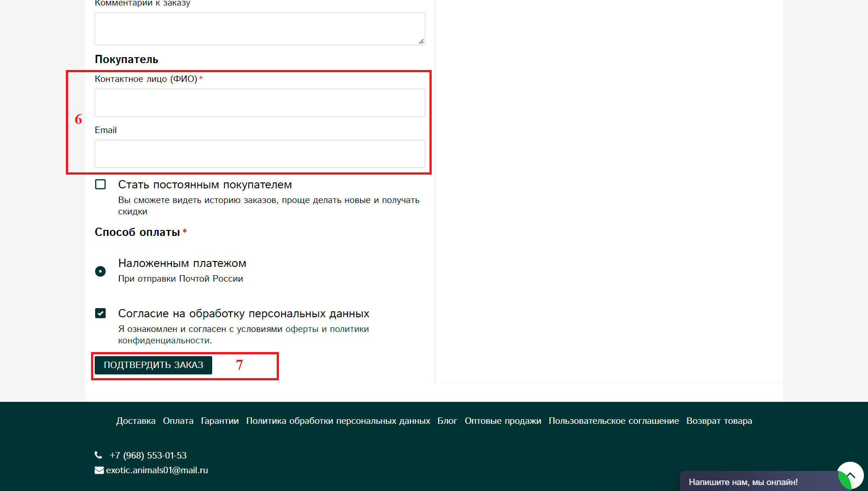The width and height of the screenshot is (868, 491).
Task: Uncheck 'Согласие на обработку персональных данных' checkbox
Action: (100, 313)
